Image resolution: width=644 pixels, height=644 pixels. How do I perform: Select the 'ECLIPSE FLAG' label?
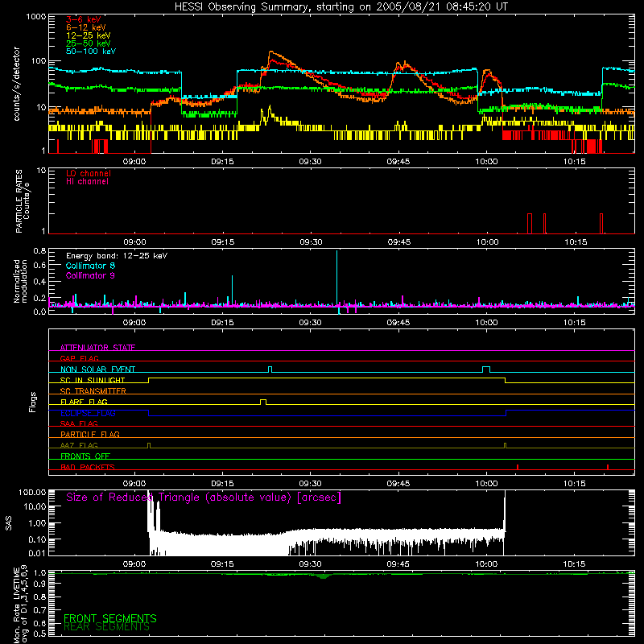tap(88, 413)
